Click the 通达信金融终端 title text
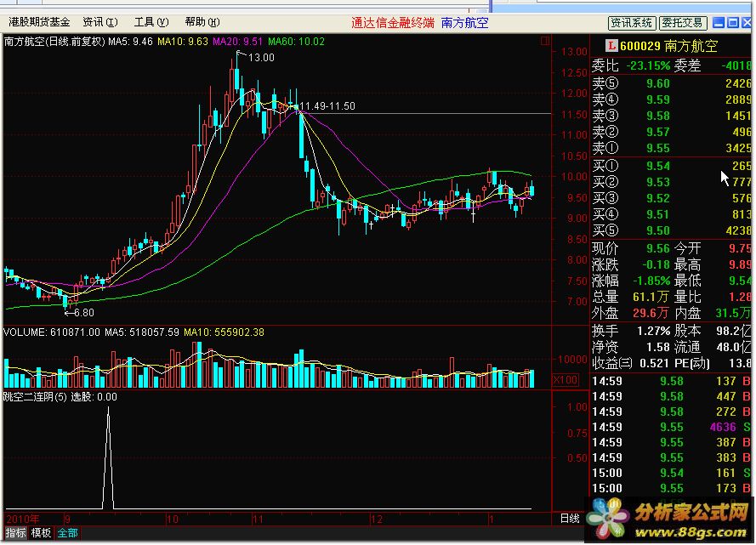756x545 pixels. point(393,23)
